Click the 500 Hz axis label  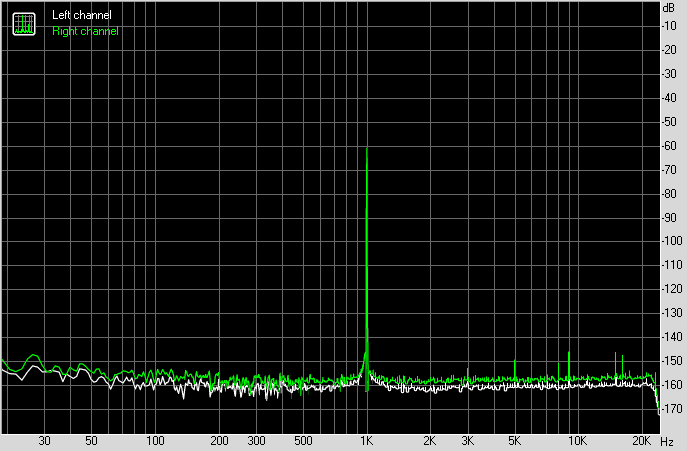pos(303,440)
